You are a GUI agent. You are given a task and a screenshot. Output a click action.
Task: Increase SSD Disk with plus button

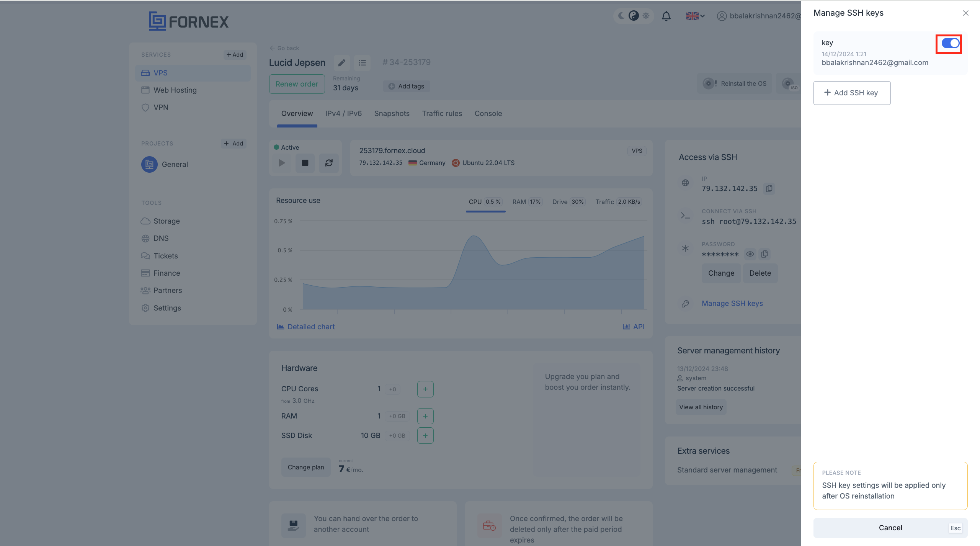(x=425, y=436)
